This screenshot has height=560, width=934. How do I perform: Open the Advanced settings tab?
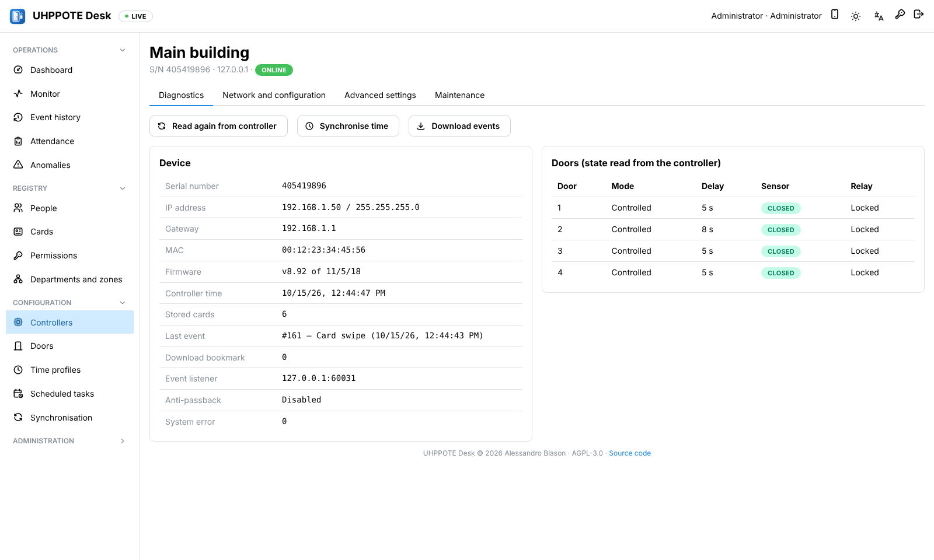point(380,95)
